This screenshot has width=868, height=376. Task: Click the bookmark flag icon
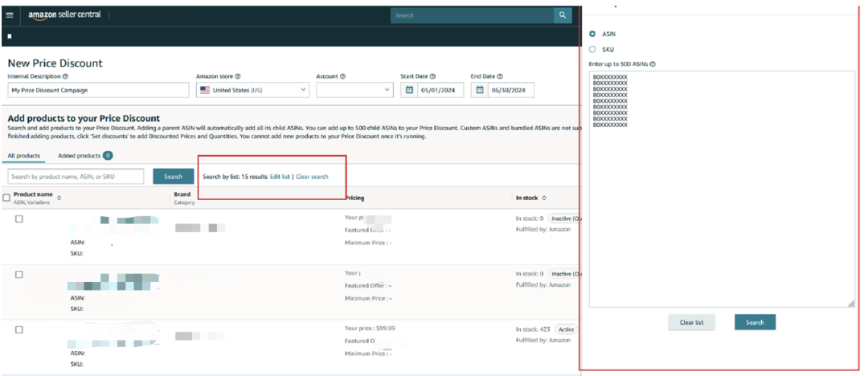point(10,36)
